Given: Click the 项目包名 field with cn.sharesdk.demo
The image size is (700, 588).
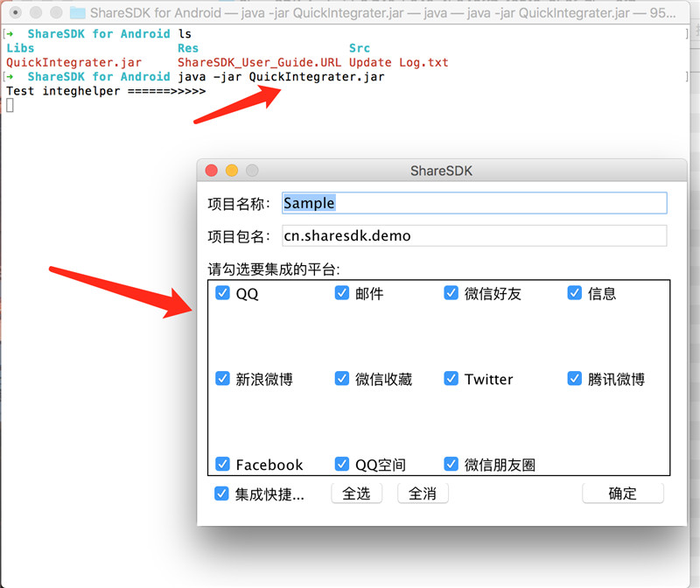Looking at the screenshot, I should (x=474, y=235).
